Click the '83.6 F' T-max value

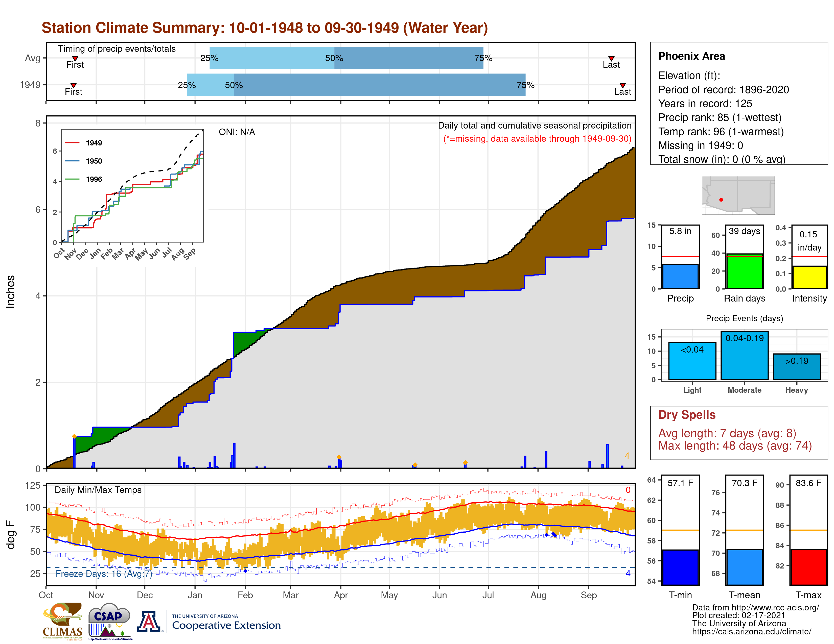pos(809,483)
